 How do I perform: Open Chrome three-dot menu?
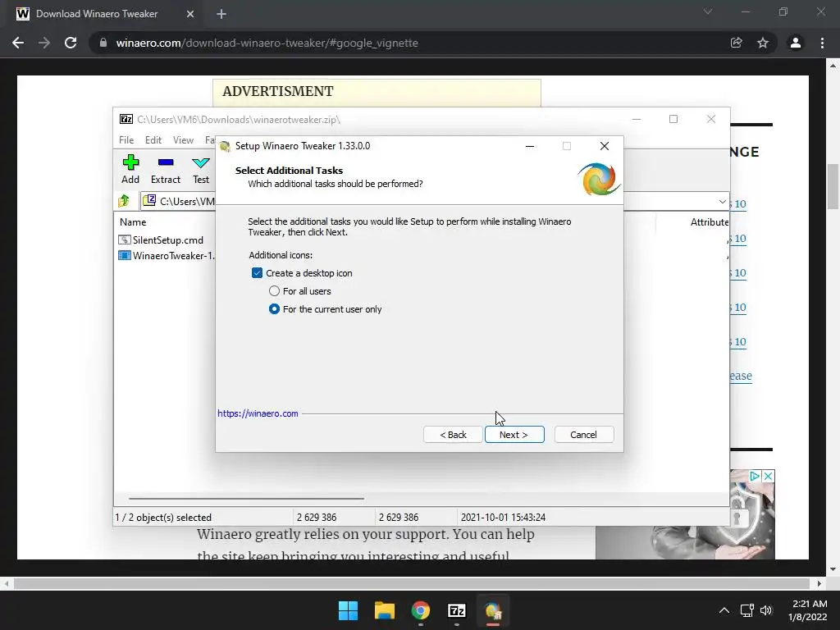coord(822,43)
